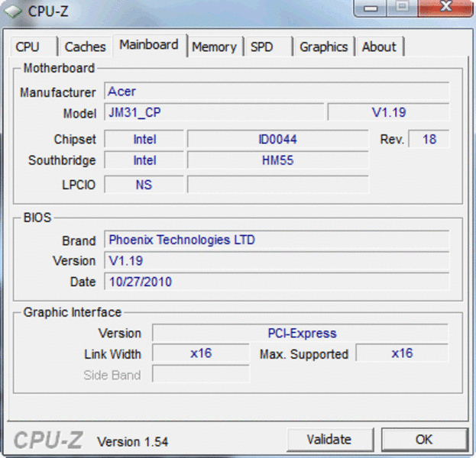The image size is (476, 458).
Task: Click the 'Southbridge' label
Action: [62, 160]
